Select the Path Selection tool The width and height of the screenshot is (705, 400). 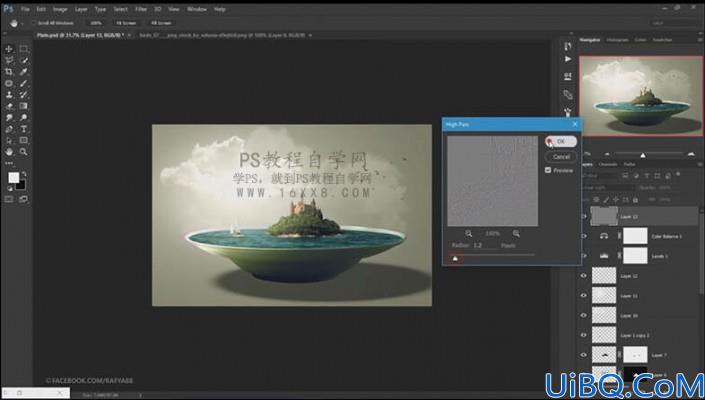click(x=9, y=141)
